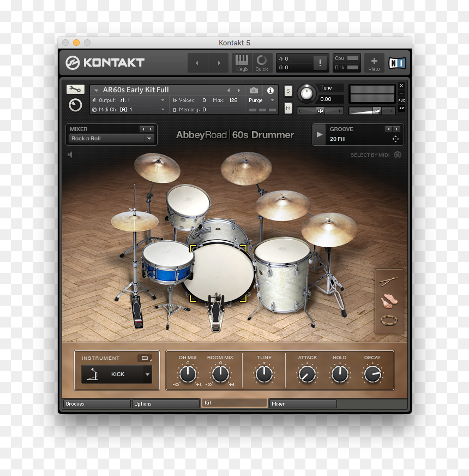Click the Kontakt logo in header

pyautogui.click(x=105, y=63)
